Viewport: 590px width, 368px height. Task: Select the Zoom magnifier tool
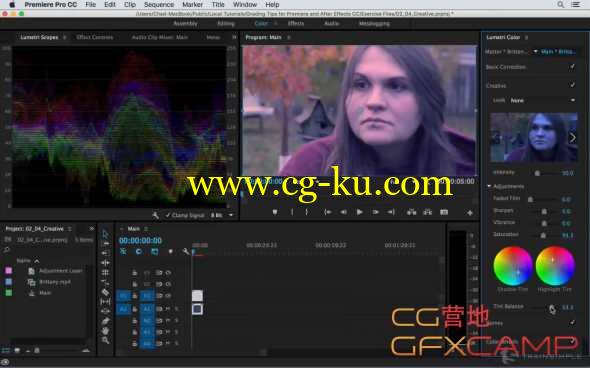[x=105, y=340]
